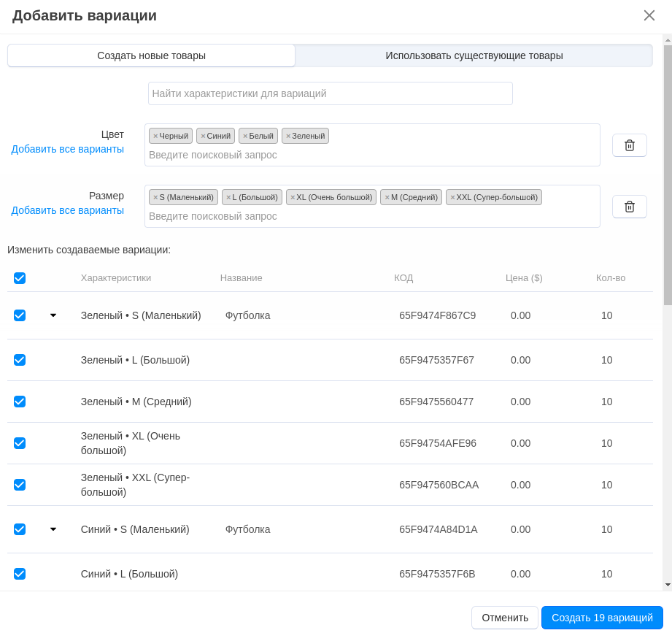Click Создать 19 вариаций button
The image size is (672, 641).
[601, 618]
